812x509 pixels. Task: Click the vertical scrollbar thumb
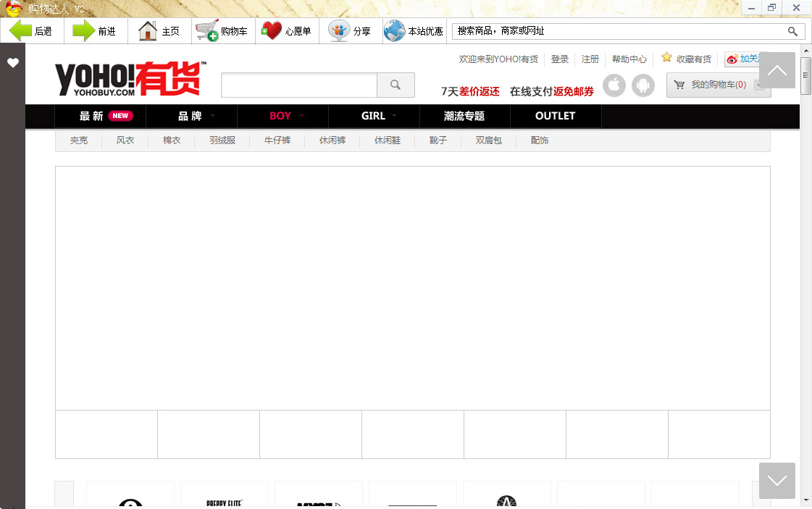805,76
